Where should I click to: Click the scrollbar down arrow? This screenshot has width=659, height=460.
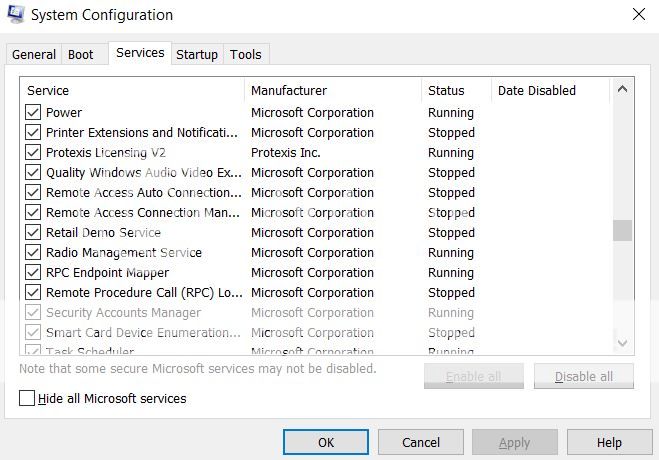622,343
